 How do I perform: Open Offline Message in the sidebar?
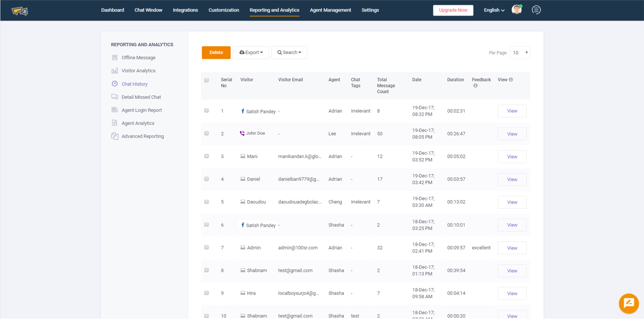(x=139, y=57)
